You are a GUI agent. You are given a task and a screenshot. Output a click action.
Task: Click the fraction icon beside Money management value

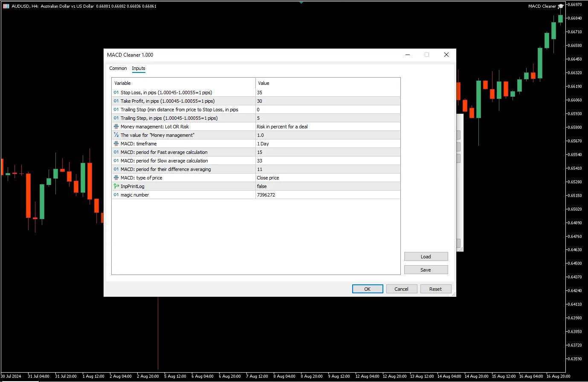[x=116, y=135]
